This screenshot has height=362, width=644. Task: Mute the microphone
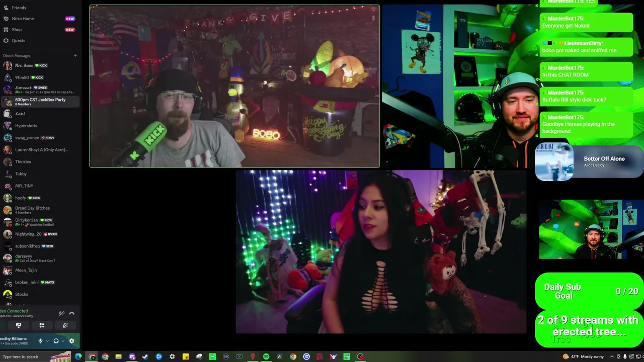[40, 341]
